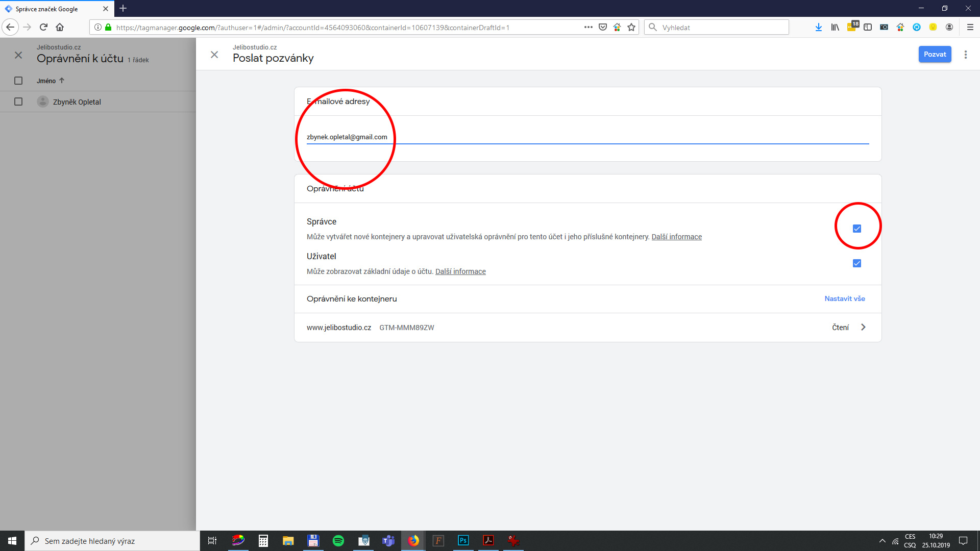Check the Zbyněk Opletal row checkbox
The image size is (980, 551).
18,102
